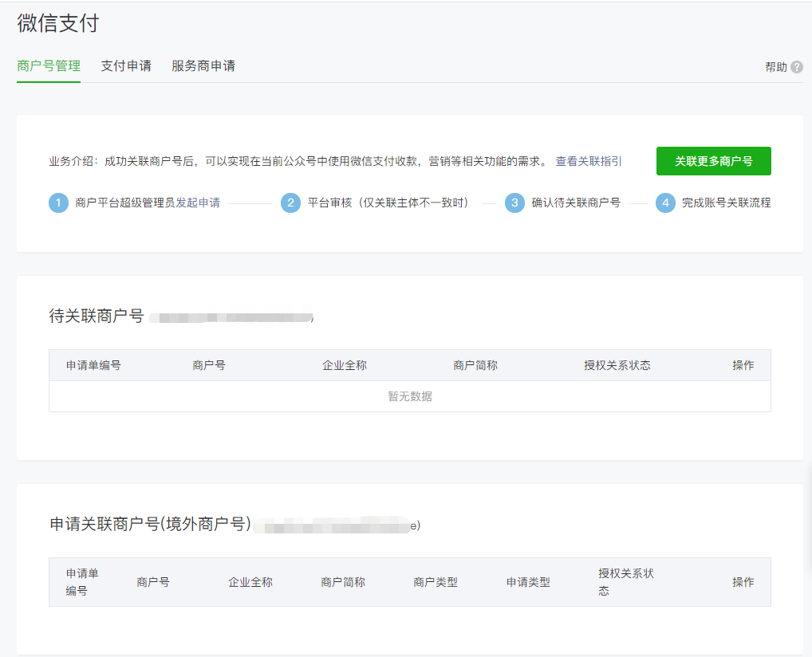Click 企业全称 header in 境外商户号 table
812x657 pixels.
[250, 582]
